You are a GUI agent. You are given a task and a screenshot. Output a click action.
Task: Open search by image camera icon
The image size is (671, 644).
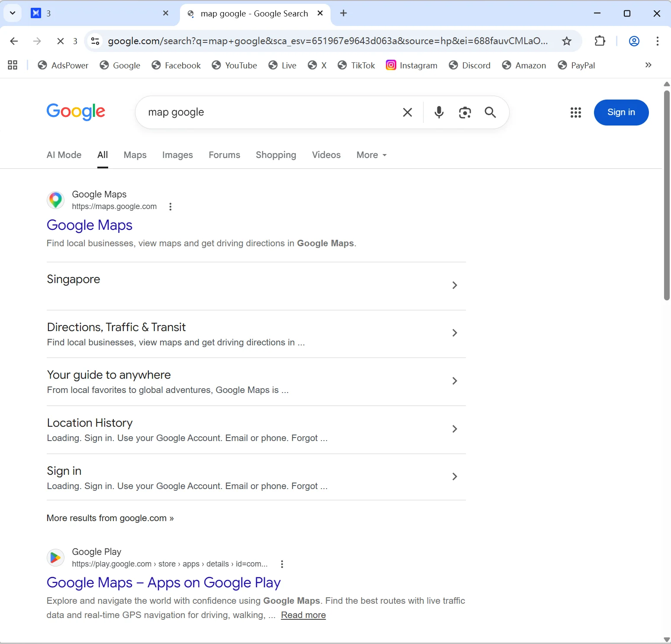(465, 113)
